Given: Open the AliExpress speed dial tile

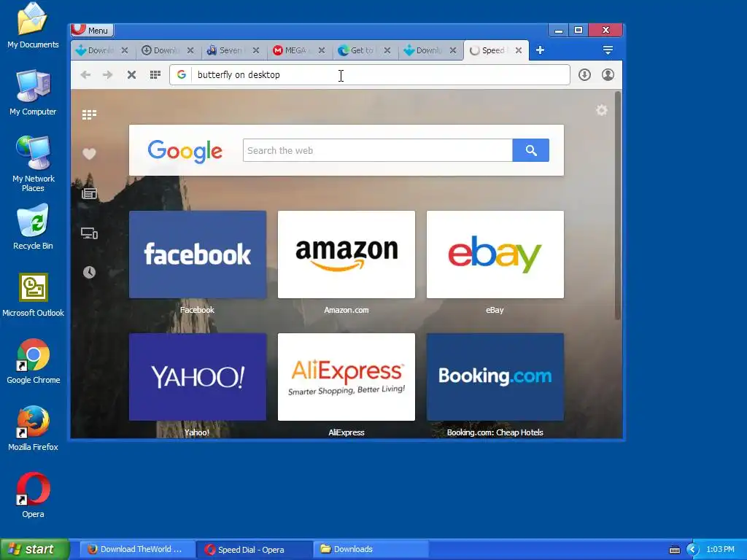Looking at the screenshot, I should click(x=347, y=377).
